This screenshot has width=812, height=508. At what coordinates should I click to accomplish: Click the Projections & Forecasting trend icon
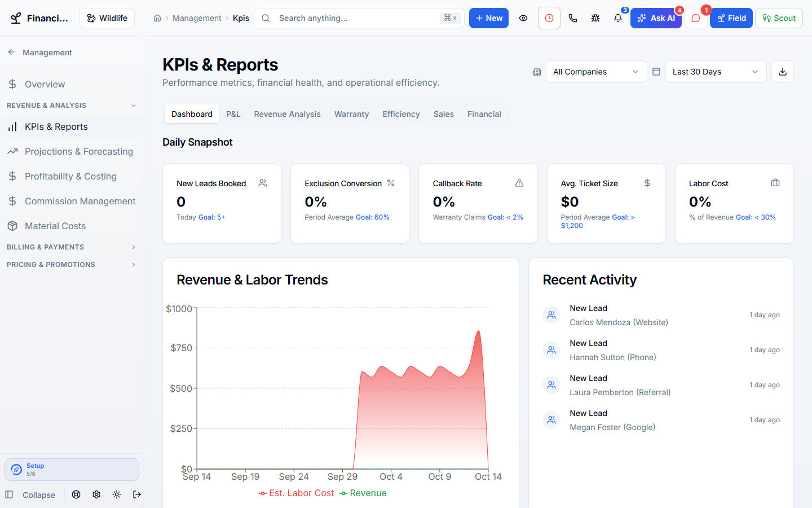click(12, 151)
